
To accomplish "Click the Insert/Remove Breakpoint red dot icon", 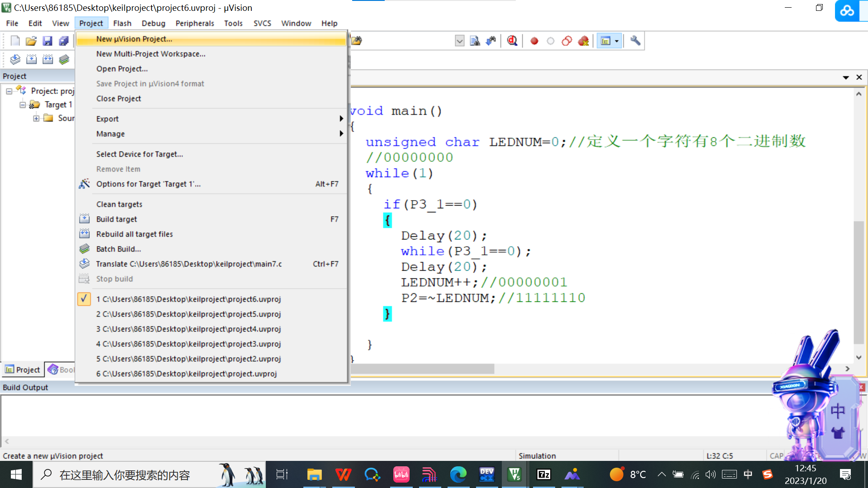I will click(x=534, y=41).
